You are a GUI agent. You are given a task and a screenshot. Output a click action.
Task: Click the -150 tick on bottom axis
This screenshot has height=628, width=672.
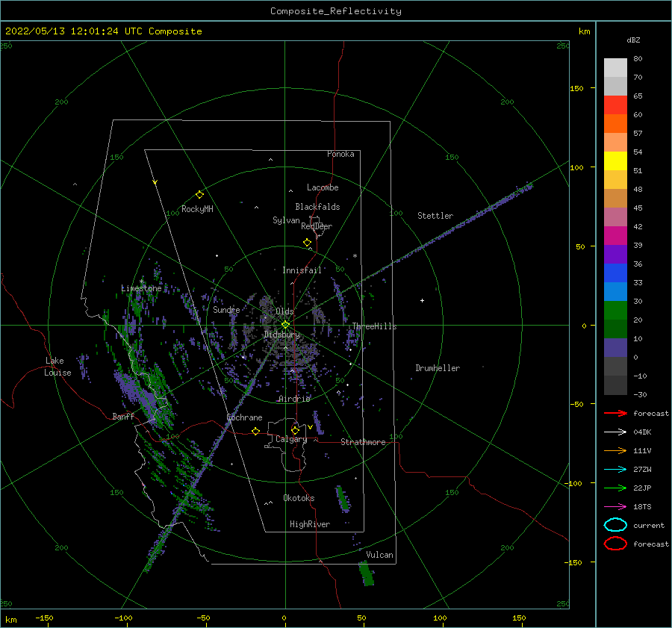(x=44, y=618)
